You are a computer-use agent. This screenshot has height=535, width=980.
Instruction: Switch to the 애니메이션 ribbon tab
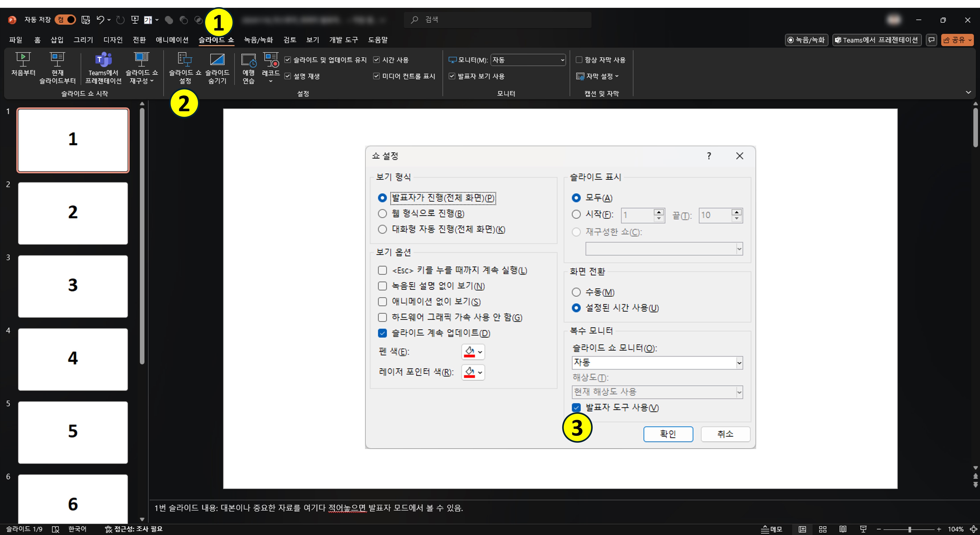172,40
